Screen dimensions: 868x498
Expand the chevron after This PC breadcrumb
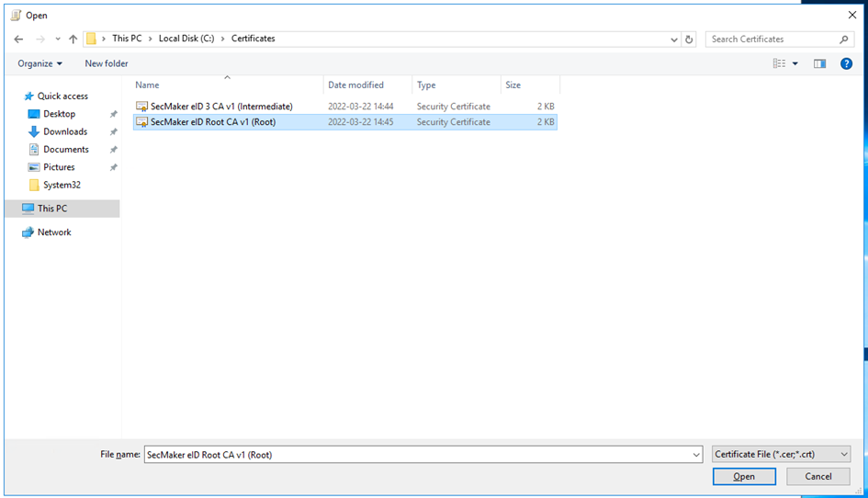(150, 39)
